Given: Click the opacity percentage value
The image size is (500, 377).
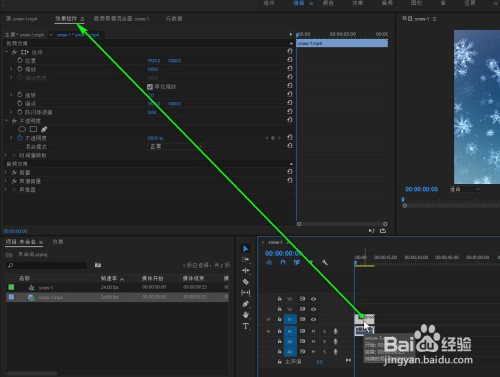Looking at the screenshot, I should [x=155, y=138].
